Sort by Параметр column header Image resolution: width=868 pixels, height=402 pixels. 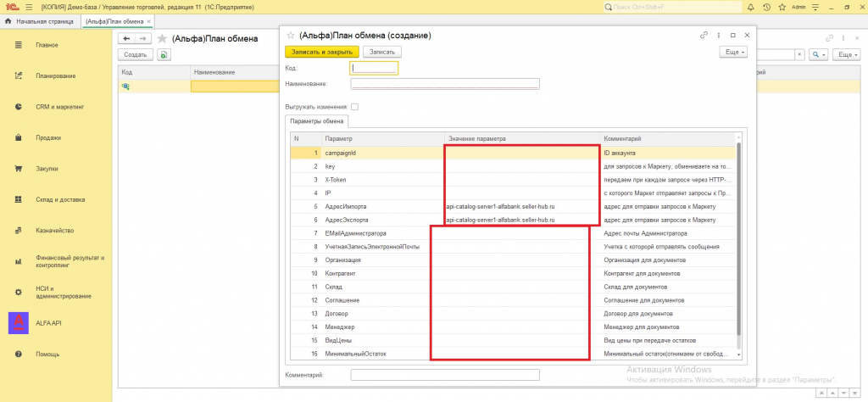(382, 138)
